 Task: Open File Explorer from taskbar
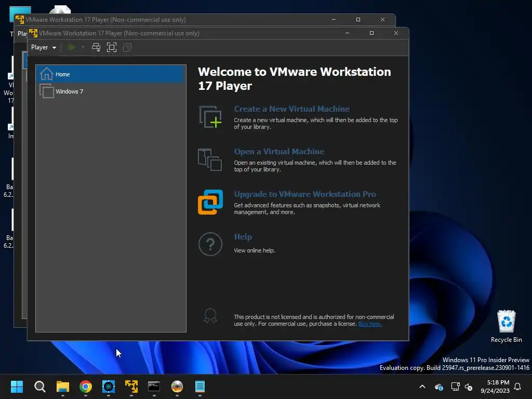pos(63,387)
